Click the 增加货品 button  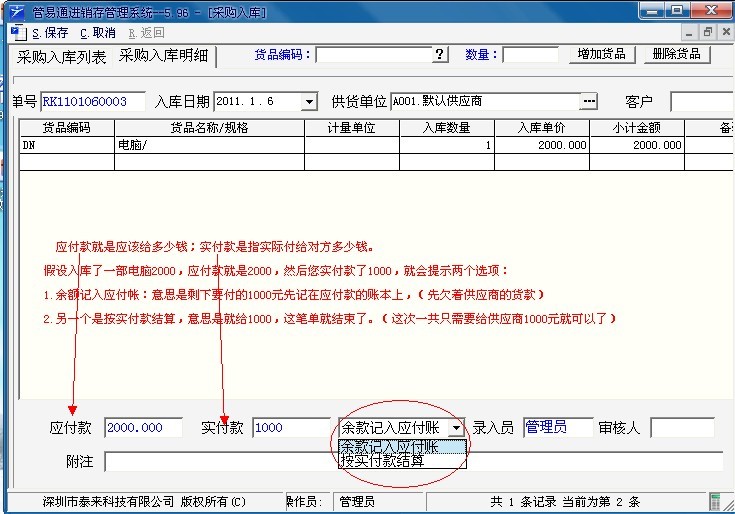point(601,54)
